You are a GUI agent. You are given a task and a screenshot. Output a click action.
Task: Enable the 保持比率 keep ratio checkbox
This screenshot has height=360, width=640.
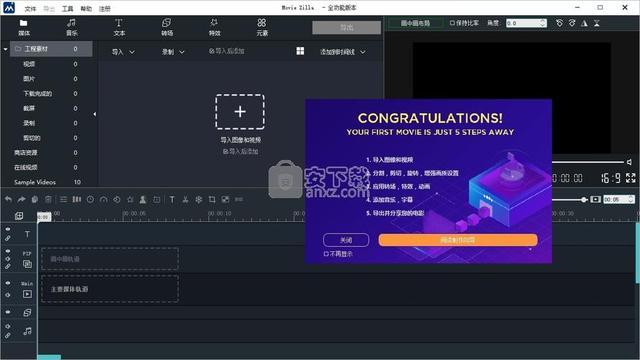pos(452,23)
